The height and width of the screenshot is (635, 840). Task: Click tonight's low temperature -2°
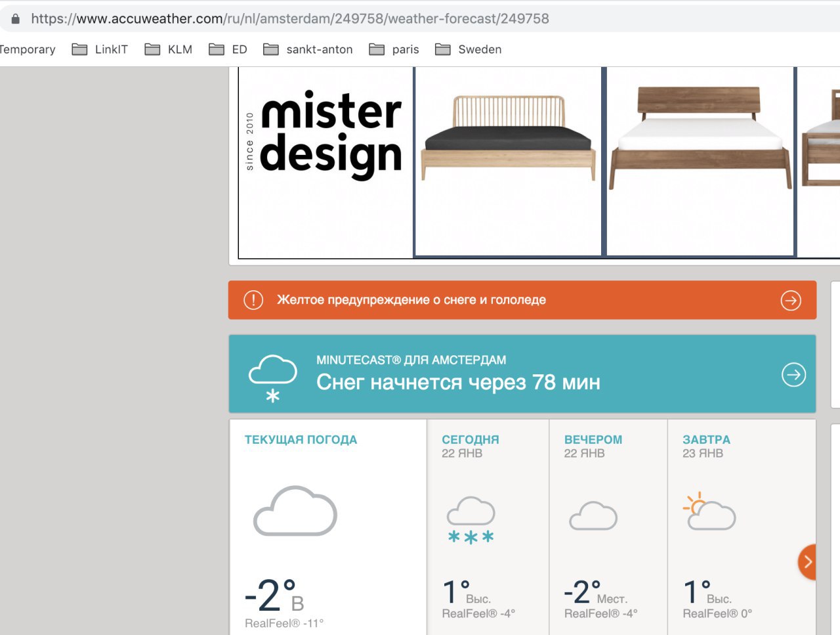582,592
